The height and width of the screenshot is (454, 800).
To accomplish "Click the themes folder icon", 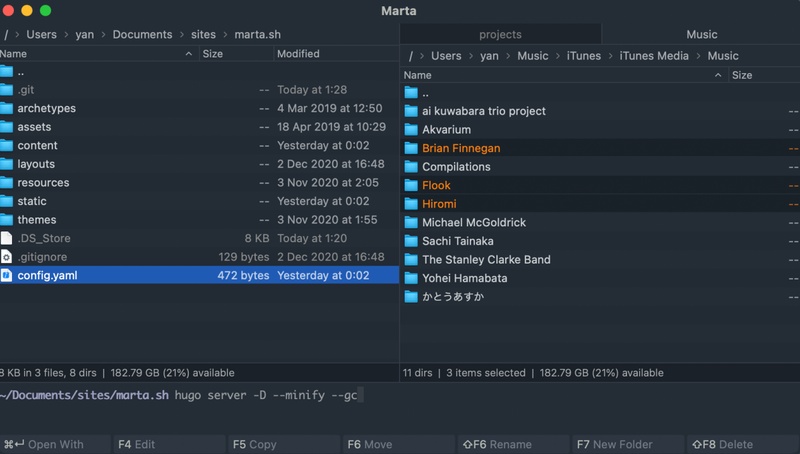I will pyautogui.click(x=6, y=220).
